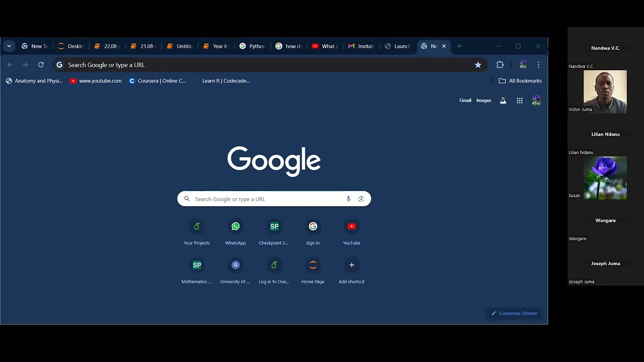Go forward with the forward arrow

pos(25,65)
